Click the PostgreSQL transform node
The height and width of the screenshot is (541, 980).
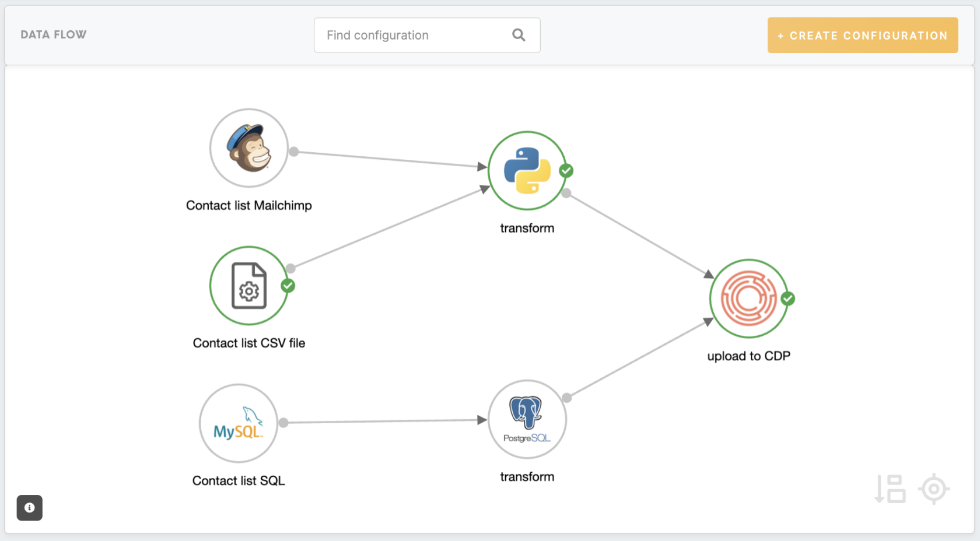point(527,420)
